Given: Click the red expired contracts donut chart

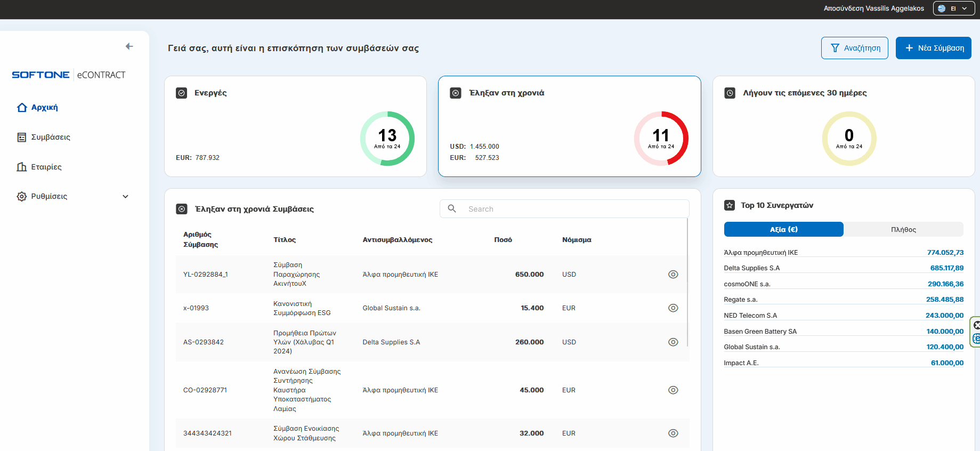Looking at the screenshot, I should click(661, 139).
